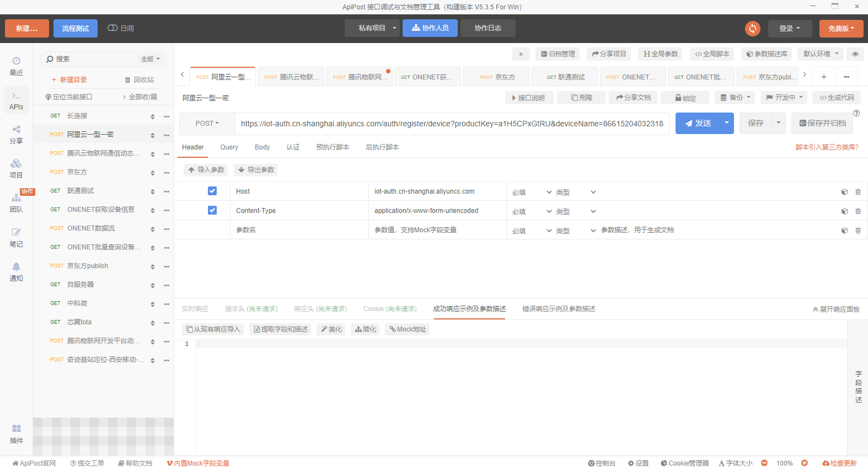Open the 默认环境 environment dropdown
This screenshot has width=868, height=475.
coord(821,54)
